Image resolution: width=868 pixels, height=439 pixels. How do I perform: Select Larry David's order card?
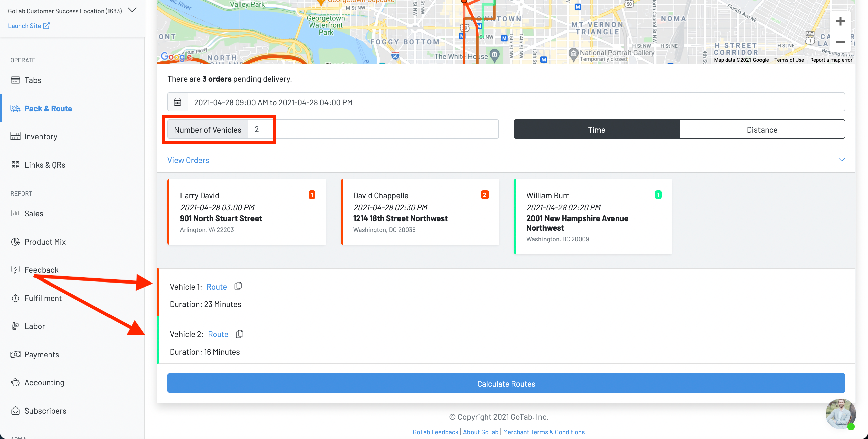246,212
